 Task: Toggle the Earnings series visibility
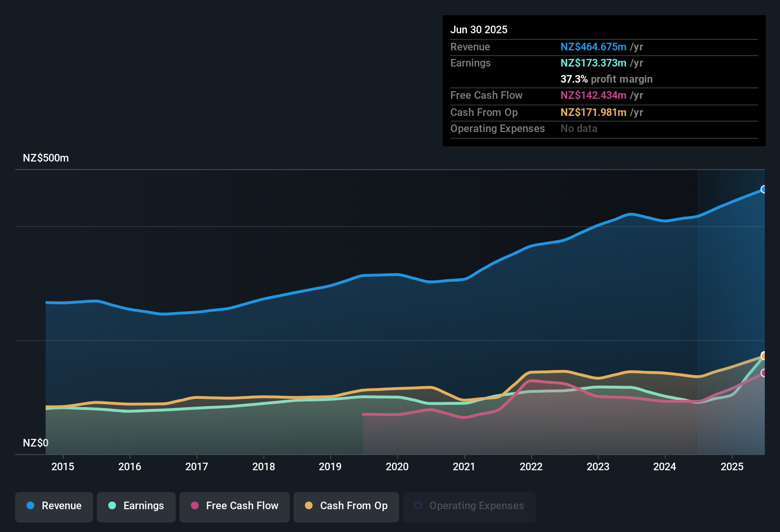(x=136, y=506)
